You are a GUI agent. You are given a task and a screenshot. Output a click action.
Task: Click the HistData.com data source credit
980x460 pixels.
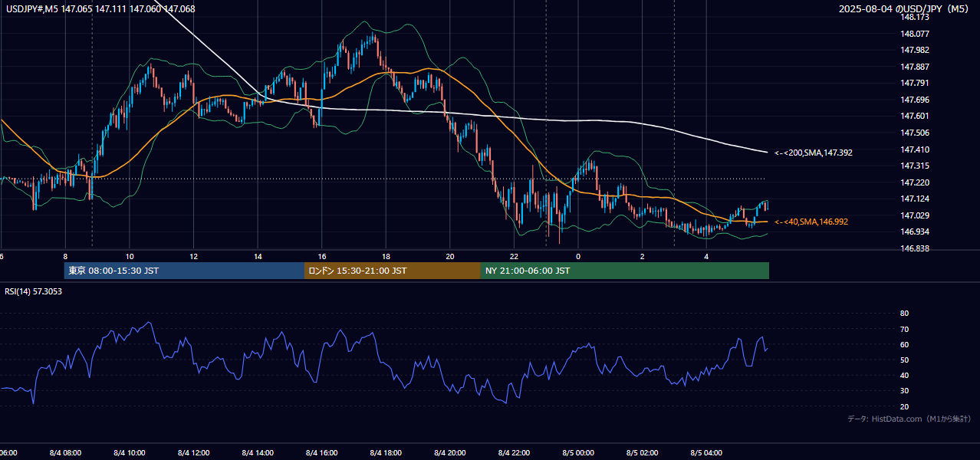point(909,419)
